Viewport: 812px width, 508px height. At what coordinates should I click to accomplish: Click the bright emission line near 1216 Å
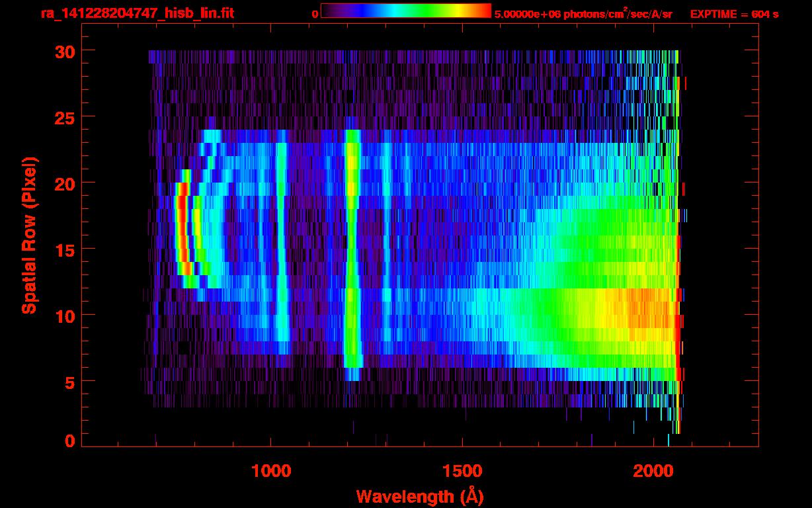tap(352, 248)
